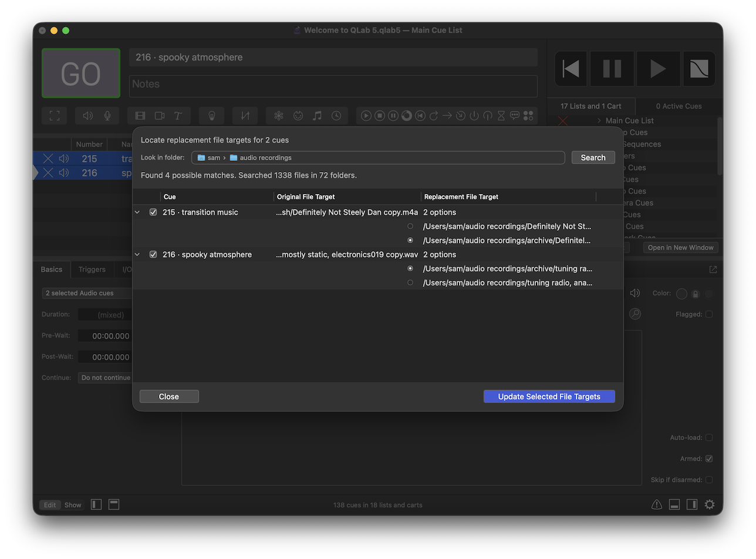Image resolution: width=756 pixels, height=559 pixels.
Task: Add a Network cue from the toolbar
Action: [x=279, y=116]
